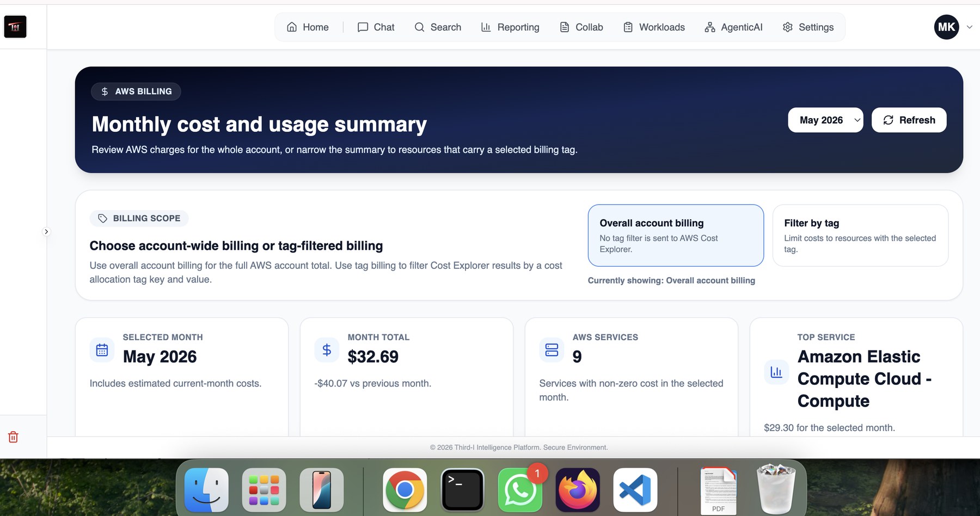Open the May 2026 month dropdown

[x=825, y=120]
